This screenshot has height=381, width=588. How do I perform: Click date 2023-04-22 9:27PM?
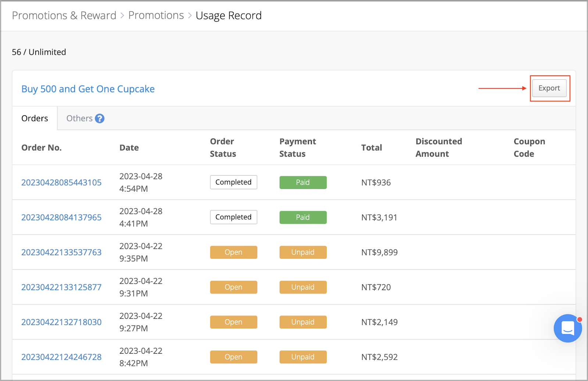(x=141, y=322)
